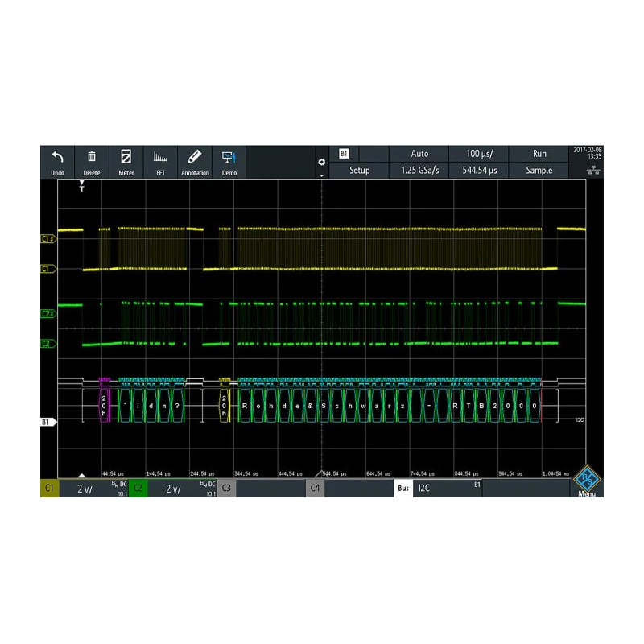Open the I2C bus B1 settings
Viewport: 644px width, 644px height.
coord(448,489)
